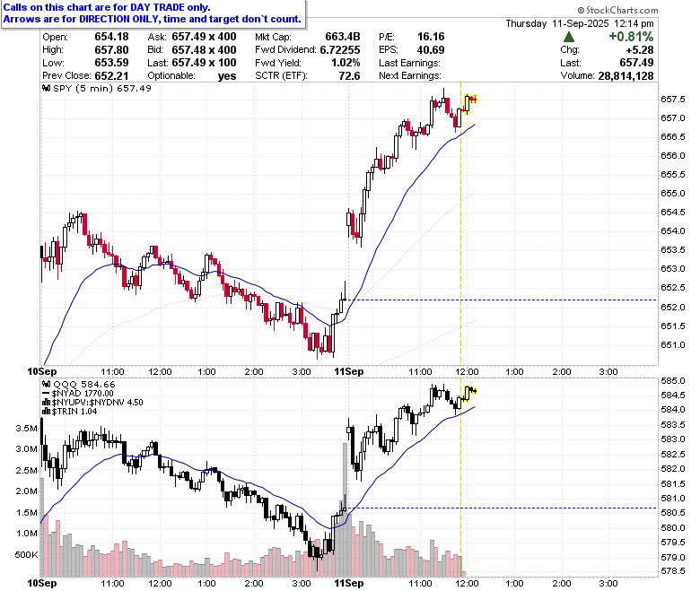
Task: Click the candlestick icon beside SPY legend
Action: tap(47, 88)
